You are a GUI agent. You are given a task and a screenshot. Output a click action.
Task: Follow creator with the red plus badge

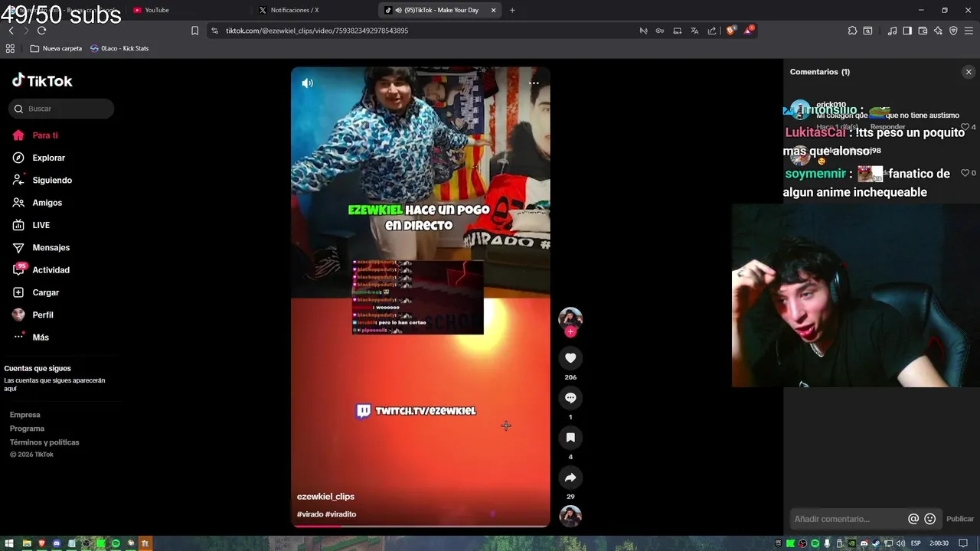(x=570, y=331)
